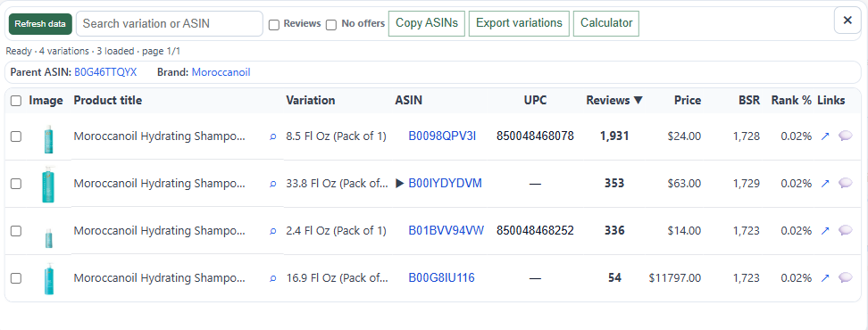Screen dimensions: 868x330
Task: Sort by the BSR column header
Action: 749,101
